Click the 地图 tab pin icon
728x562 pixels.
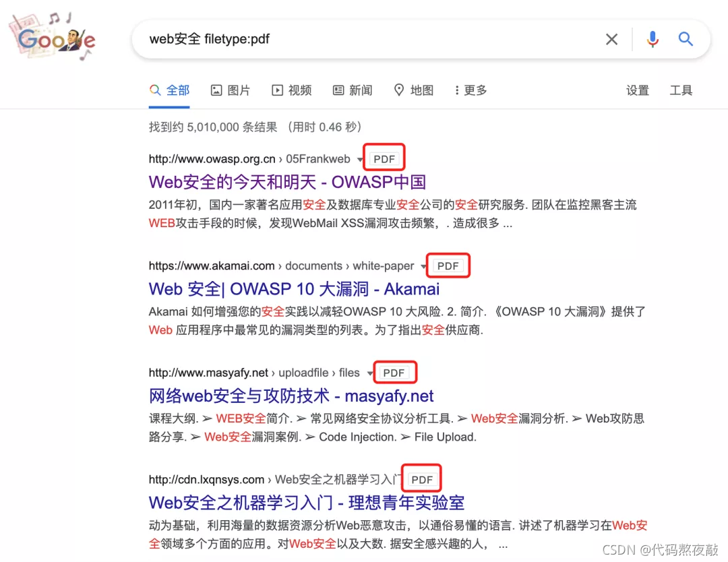[x=399, y=90]
